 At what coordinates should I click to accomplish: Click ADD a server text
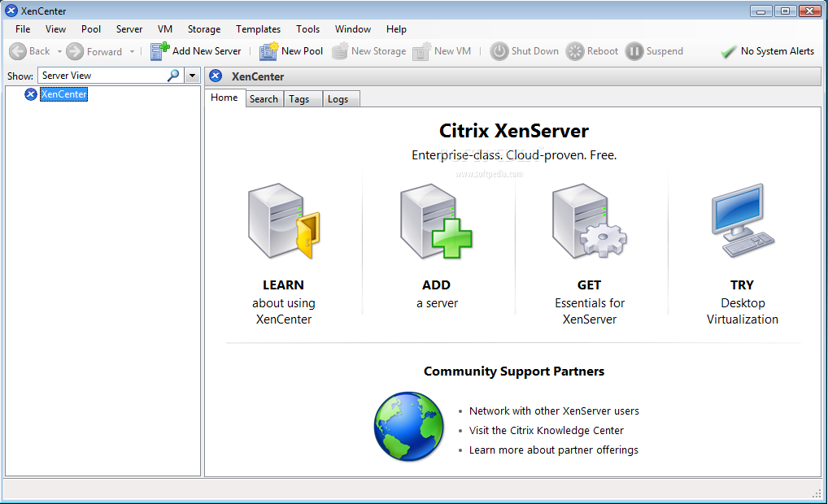[437, 294]
